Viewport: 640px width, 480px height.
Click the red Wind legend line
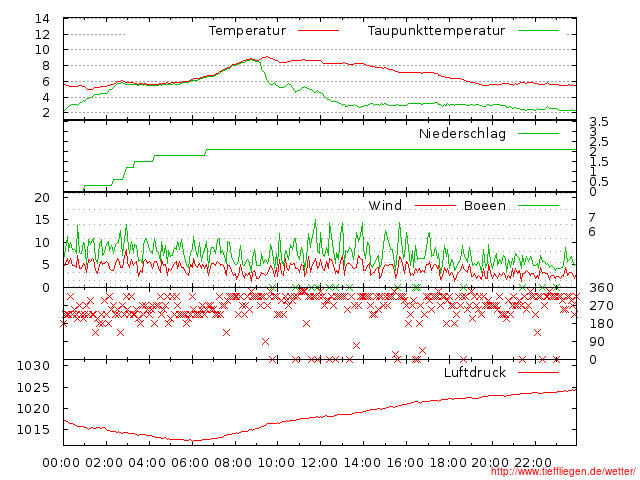(435, 206)
